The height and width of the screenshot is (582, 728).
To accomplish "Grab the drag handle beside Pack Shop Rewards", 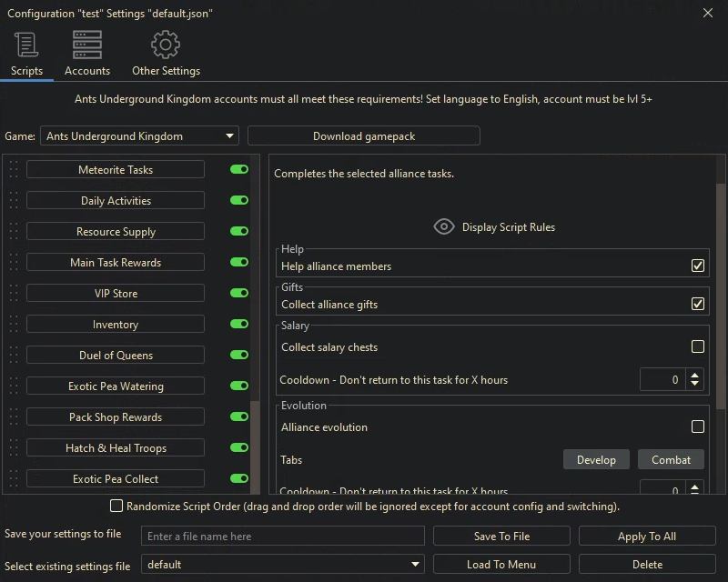I will (14, 416).
